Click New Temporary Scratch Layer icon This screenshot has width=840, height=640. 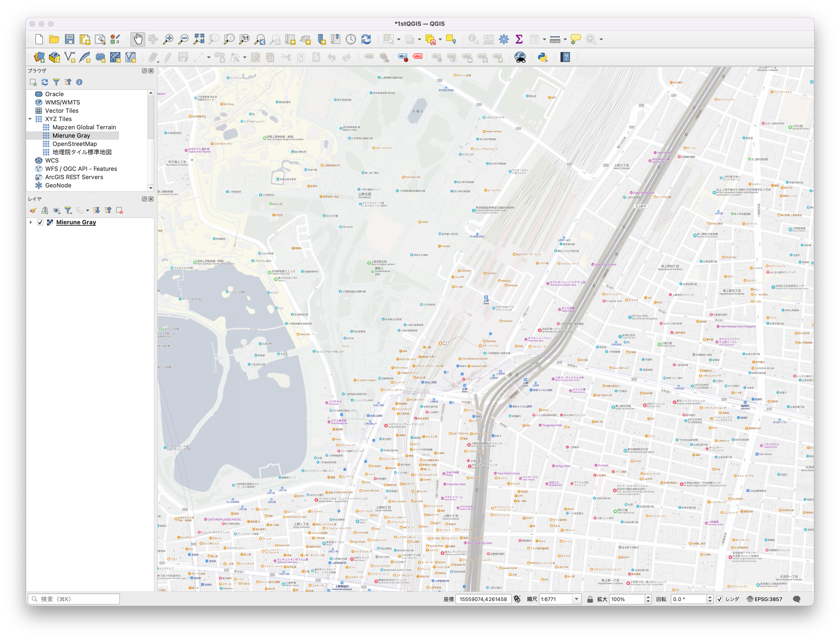(x=100, y=57)
